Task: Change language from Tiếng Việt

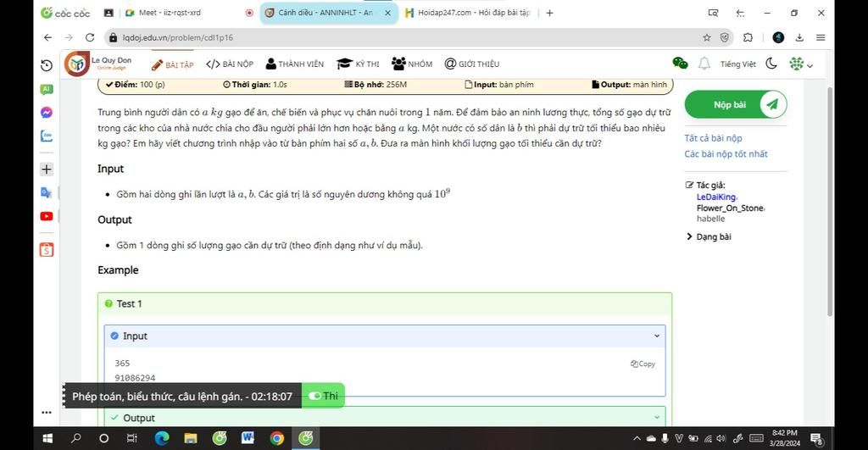Action: [738, 64]
